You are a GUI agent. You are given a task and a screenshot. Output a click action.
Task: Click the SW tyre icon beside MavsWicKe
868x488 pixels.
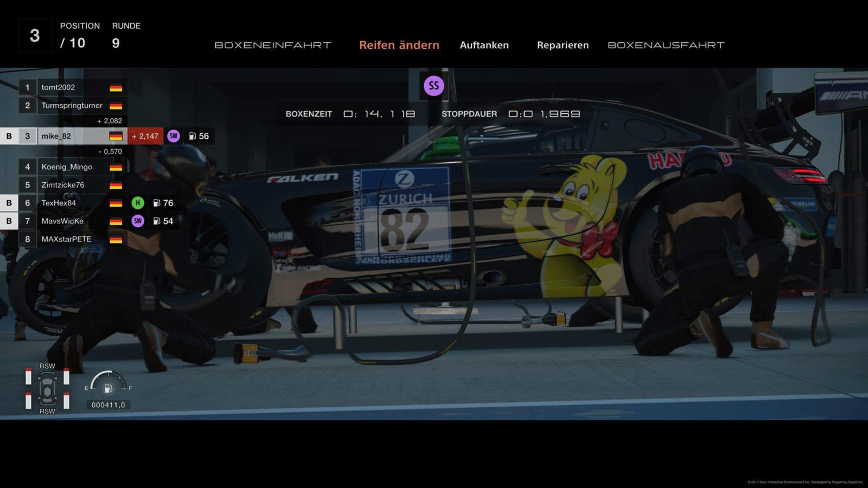point(138,221)
